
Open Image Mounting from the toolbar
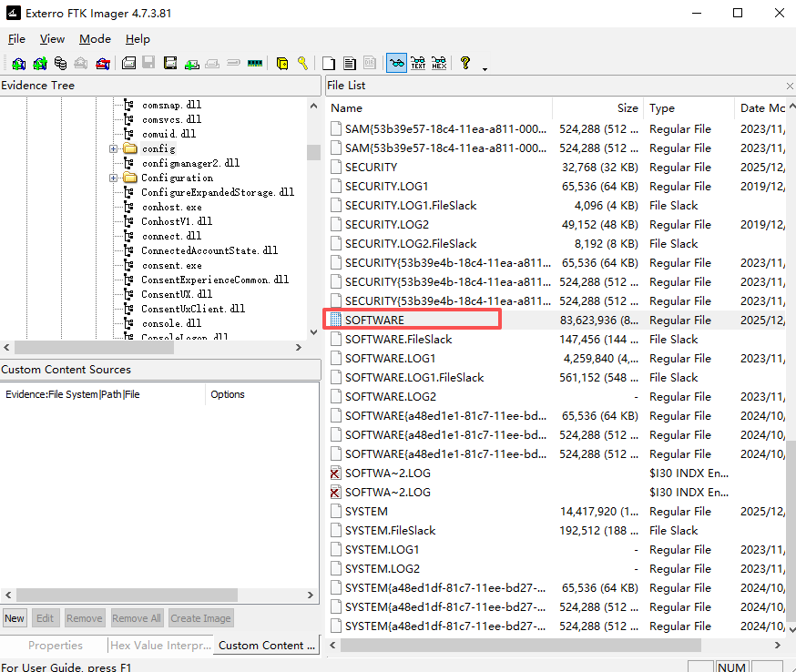pos(60,64)
